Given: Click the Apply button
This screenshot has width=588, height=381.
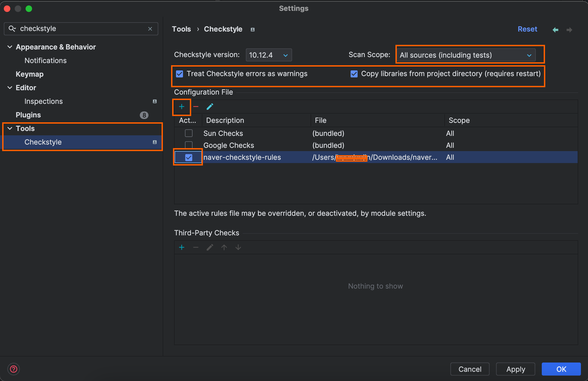Looking at the screenshot, I should [515, 369].
